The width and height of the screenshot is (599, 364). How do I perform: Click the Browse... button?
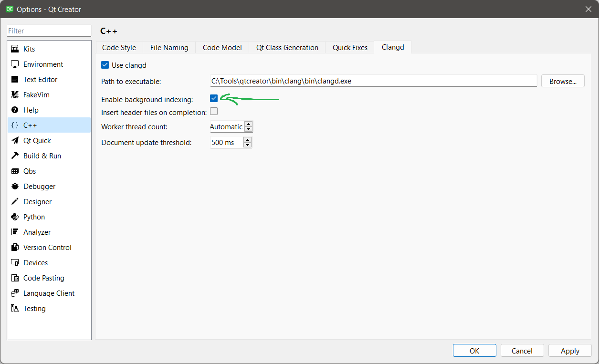coord(563,81)
